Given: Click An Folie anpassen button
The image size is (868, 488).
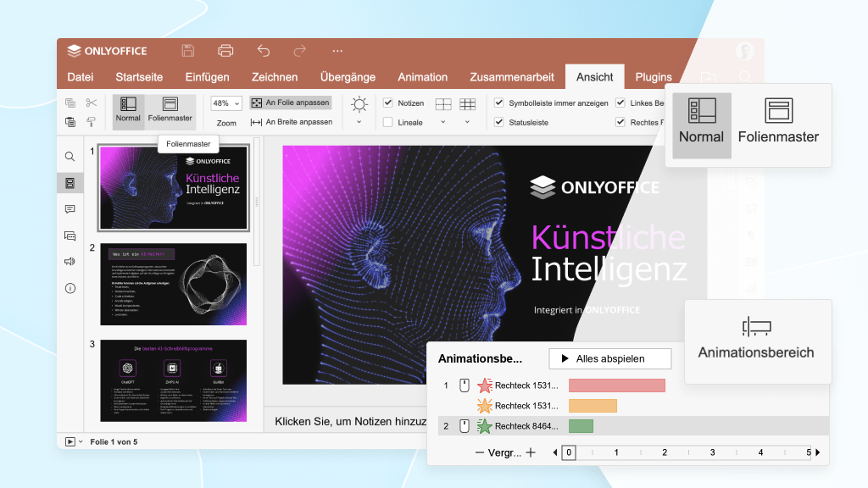Looking at the screenshot, I should click(291, 103).
